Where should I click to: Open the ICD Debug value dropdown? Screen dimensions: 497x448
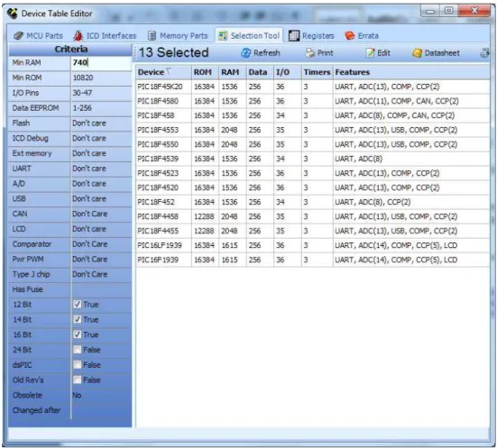101,139
